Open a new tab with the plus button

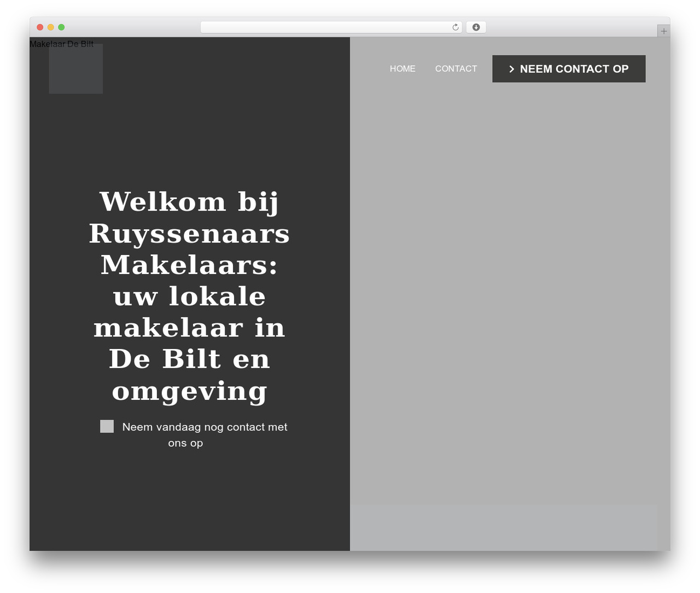pos(663,31)
